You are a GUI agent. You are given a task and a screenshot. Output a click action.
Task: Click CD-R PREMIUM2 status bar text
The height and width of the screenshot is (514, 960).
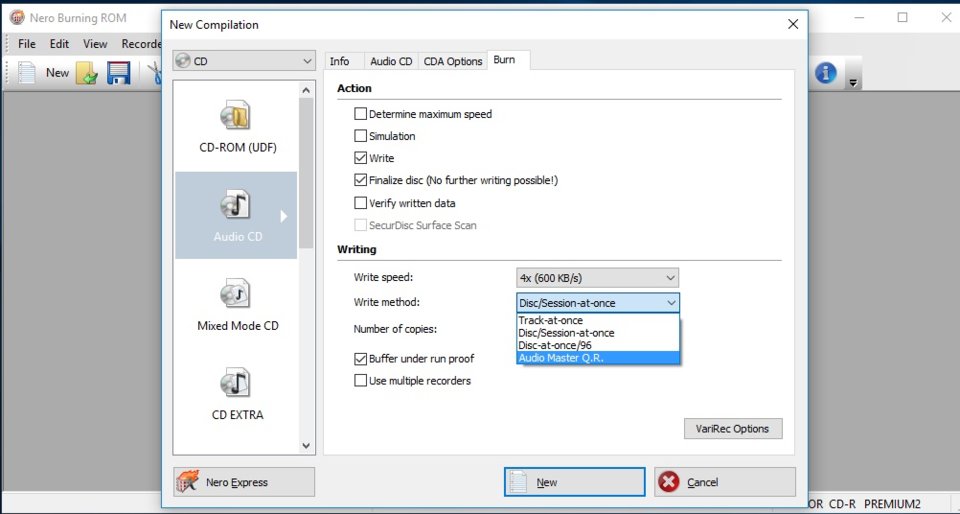[x=874, y=504]
